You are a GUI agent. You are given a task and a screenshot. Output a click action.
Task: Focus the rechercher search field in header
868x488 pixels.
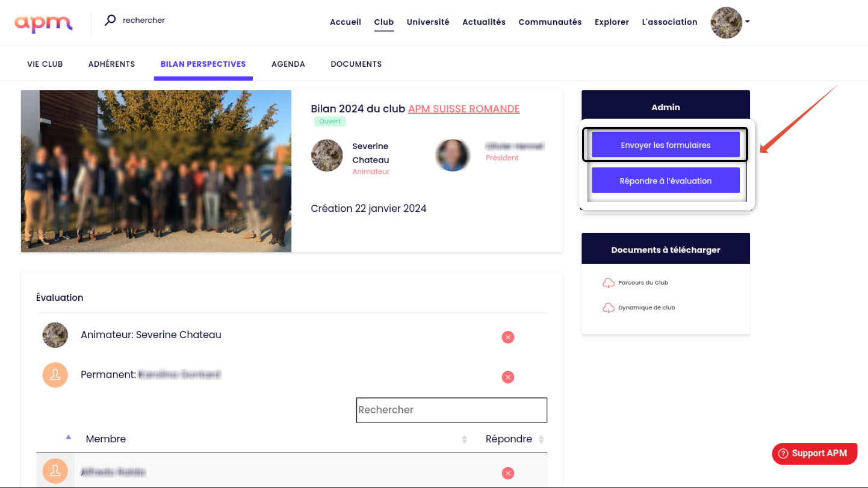[x=144, y=20]
